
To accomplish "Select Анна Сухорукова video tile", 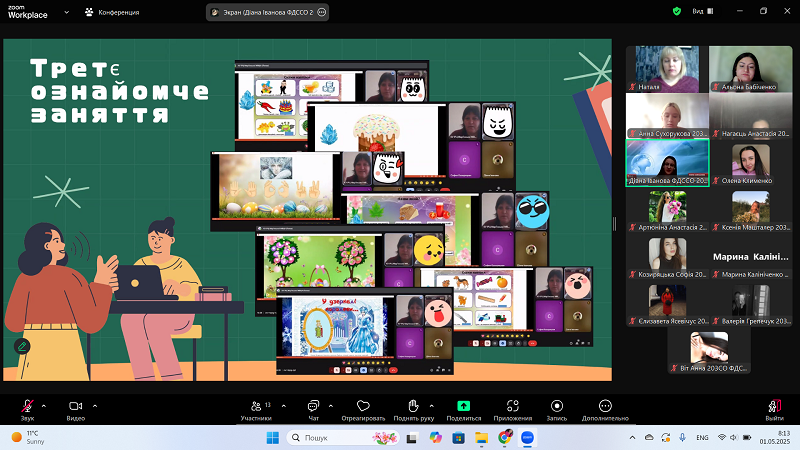I will coord(667,116).
